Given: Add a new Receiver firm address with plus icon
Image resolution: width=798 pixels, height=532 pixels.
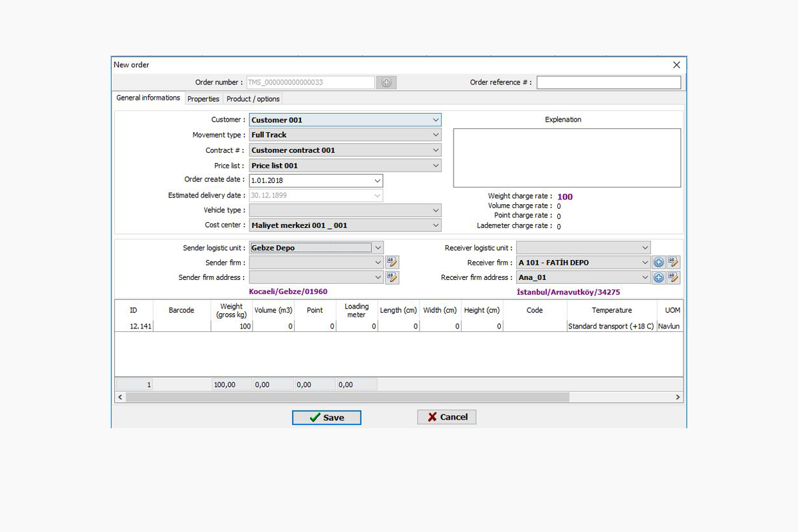Looking at the screenshot, I should (658, 278).
